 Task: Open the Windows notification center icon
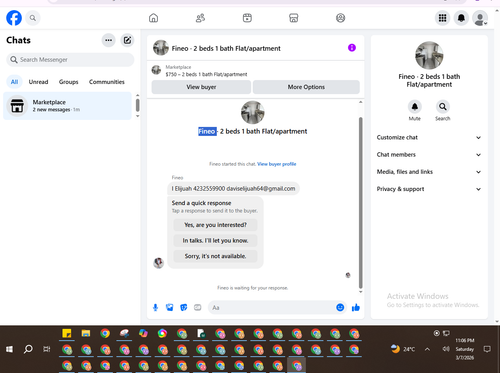[x=487, y=349]
